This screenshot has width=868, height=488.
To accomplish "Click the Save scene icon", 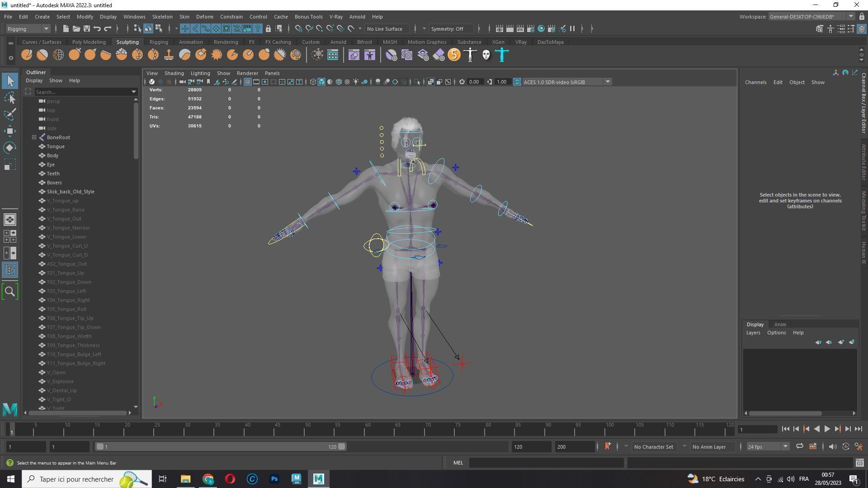I will tap(86, 29).
